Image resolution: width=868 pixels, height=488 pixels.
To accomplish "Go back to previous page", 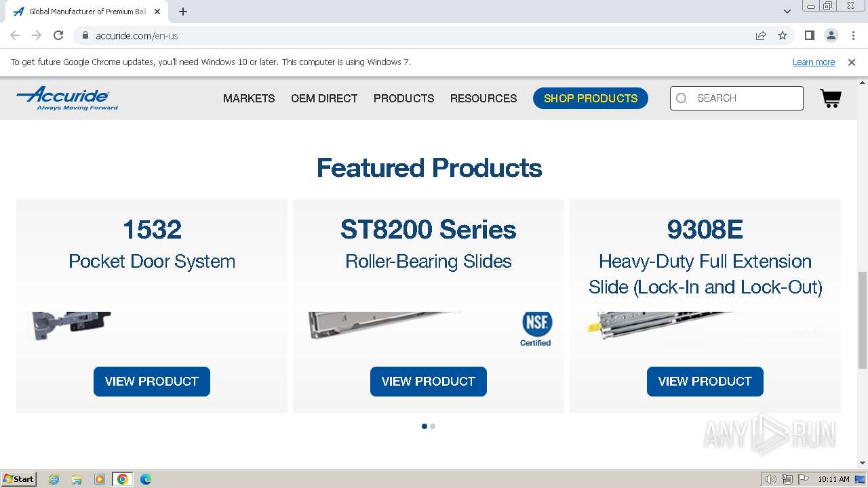I will (15, 35).
